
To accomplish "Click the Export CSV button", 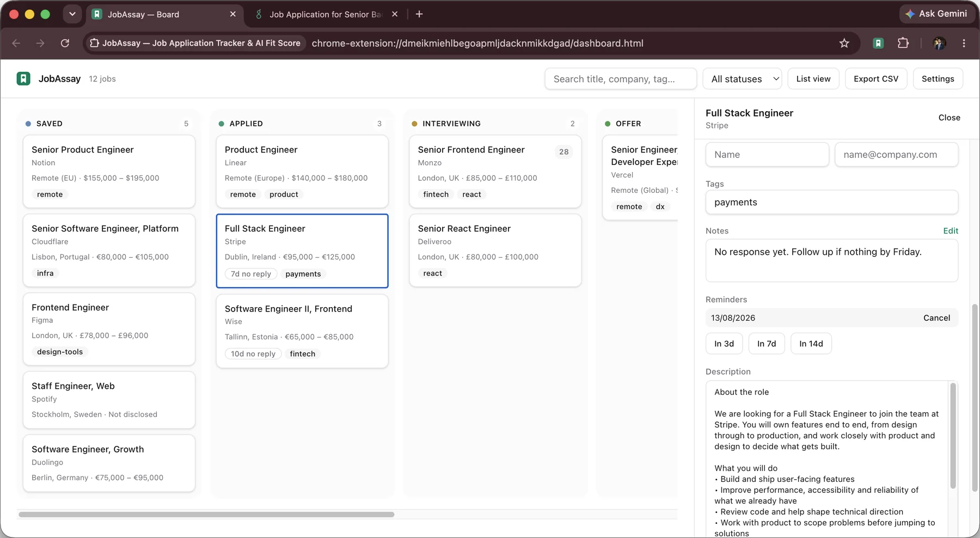I will click(876, 79).
